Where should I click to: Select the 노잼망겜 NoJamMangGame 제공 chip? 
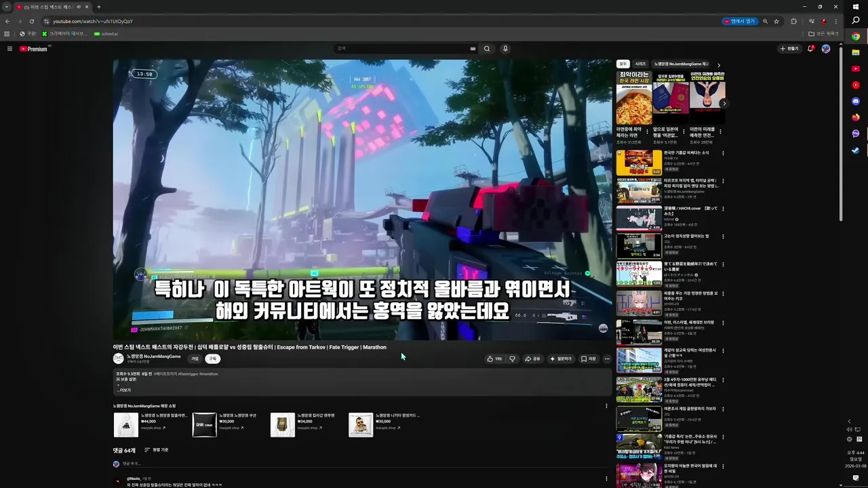coord(680,64)
